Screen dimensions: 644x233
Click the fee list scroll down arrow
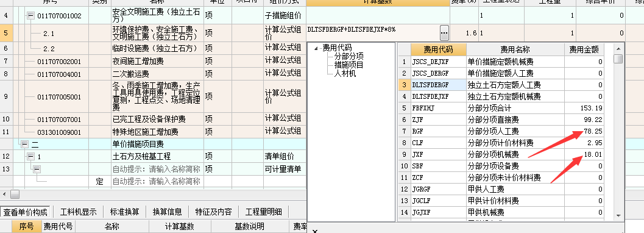[x=618, y=215]
